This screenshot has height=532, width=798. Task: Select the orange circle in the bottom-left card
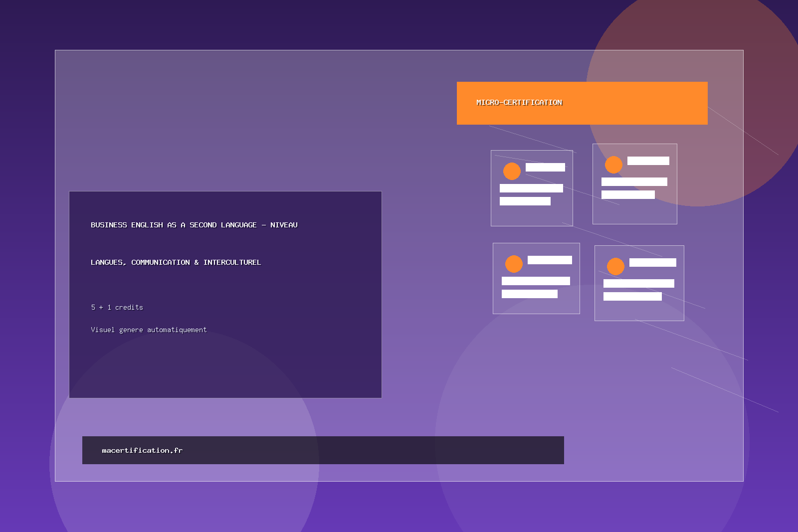point(514,264)
